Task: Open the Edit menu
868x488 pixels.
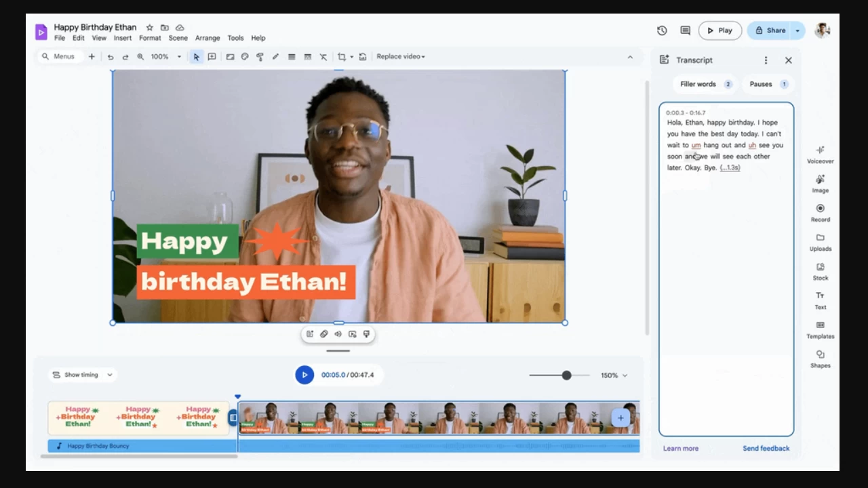Action: tap(79, 38)
